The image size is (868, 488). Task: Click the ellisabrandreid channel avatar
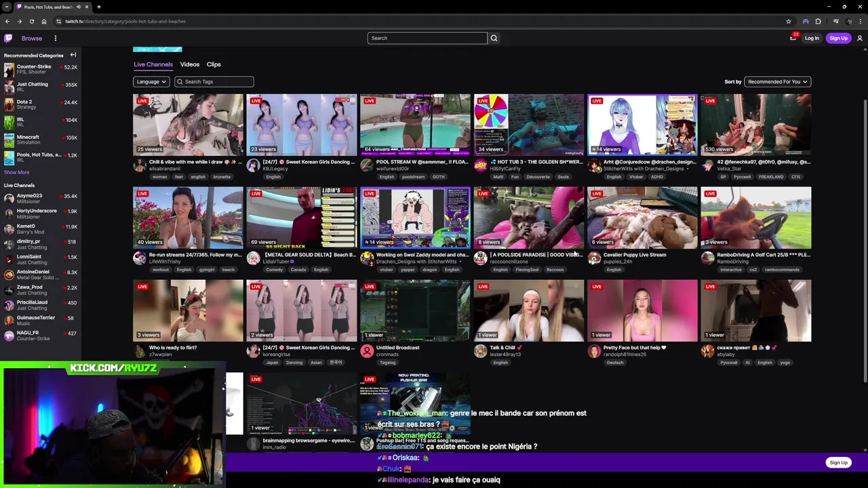click(x=139, y=165)
